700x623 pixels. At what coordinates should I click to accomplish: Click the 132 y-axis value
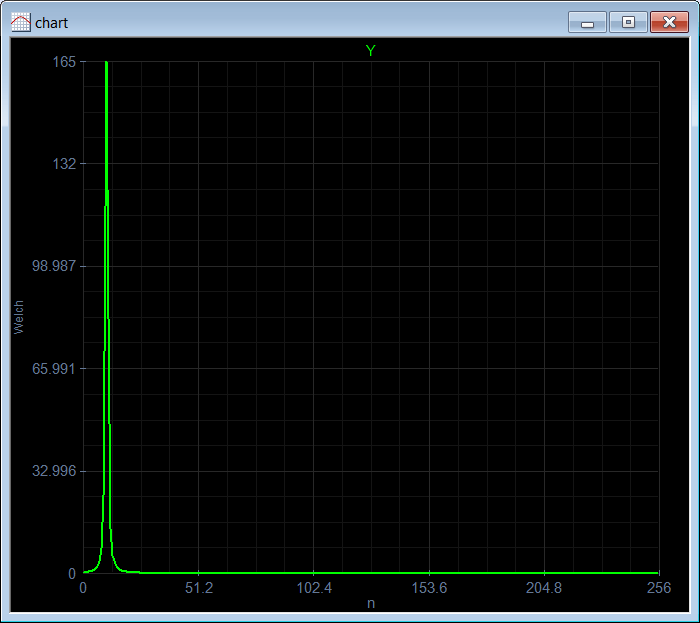(64, 164)
